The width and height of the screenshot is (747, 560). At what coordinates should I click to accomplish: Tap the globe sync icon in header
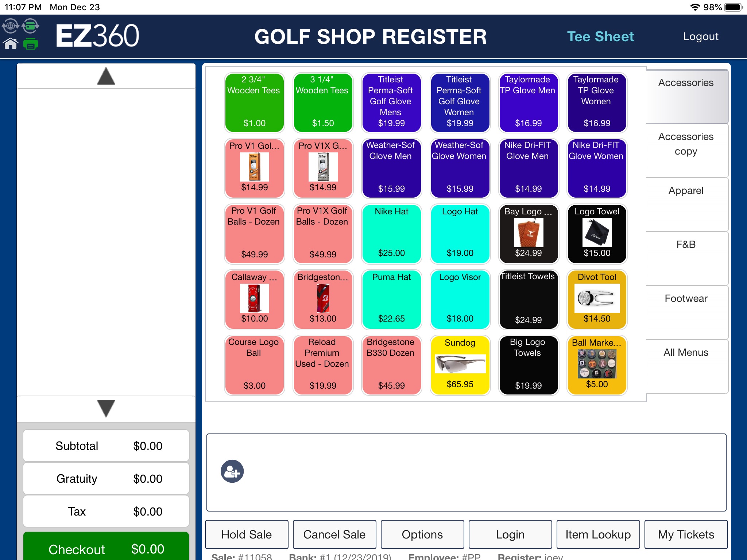click(10, 26)
